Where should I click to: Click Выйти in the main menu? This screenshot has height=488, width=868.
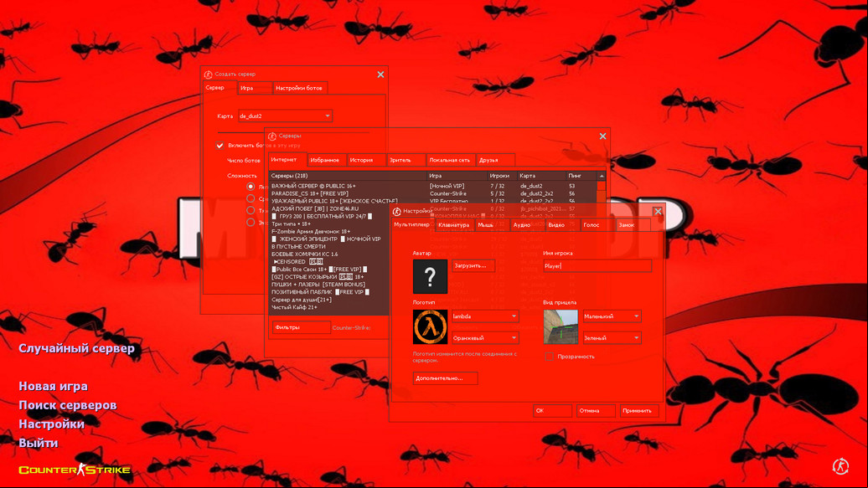tap(39, 443)
